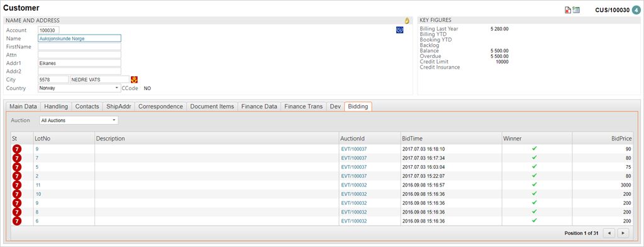644x247 pixels.
Task: Click into the empty Addr2 field
Action: 79,71
